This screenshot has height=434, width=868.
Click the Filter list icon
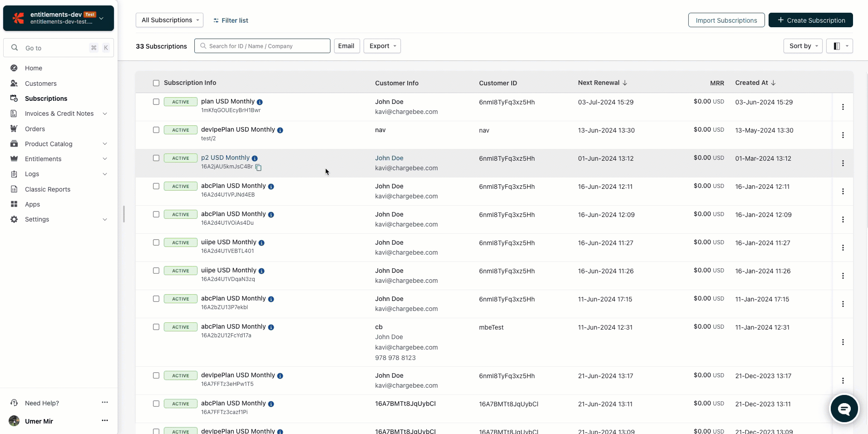[x=216, y=20]
